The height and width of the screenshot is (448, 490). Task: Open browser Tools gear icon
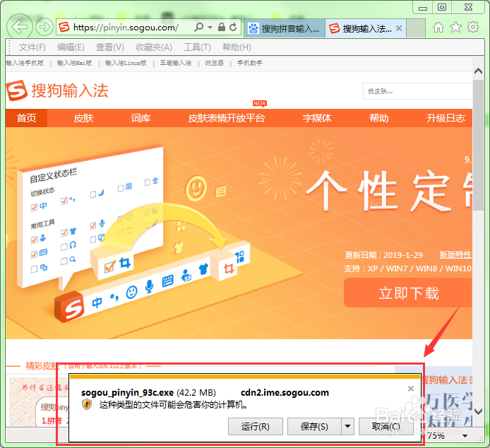[x=473, y=28]
